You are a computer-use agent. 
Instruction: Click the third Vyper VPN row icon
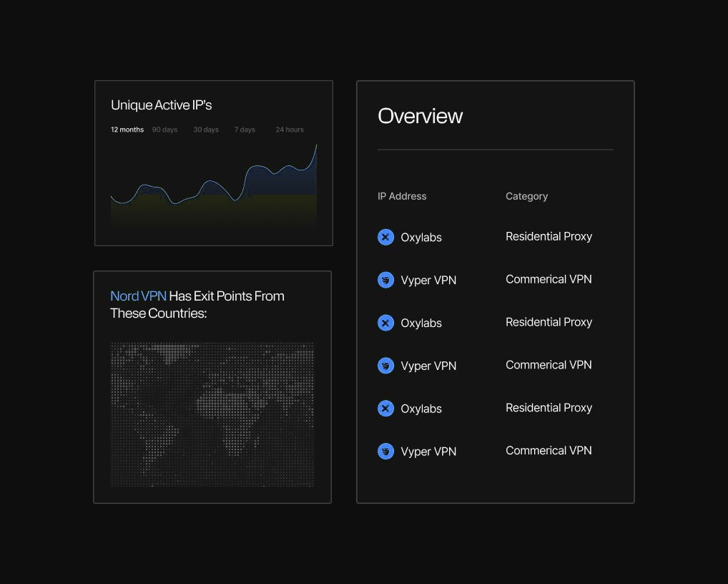point(386,451)
